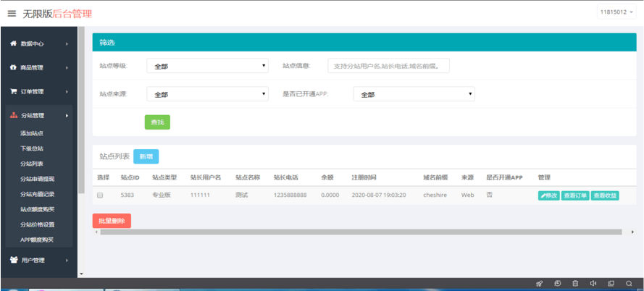Check the checkbox for site 5383
The width and height of the screenshot is (644, 291).
tap(100, 195)
